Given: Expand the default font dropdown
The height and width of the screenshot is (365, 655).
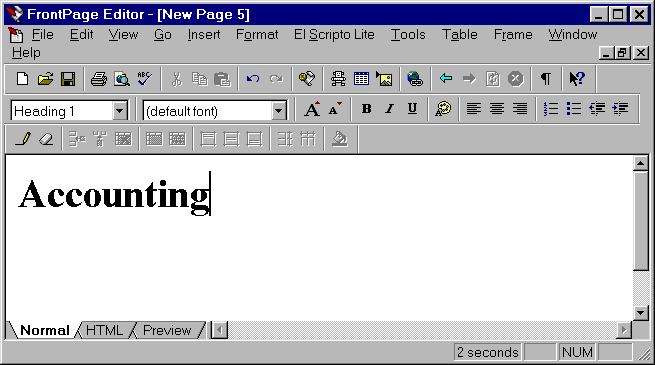Looking at the screenshot, I should coord(278,111).
